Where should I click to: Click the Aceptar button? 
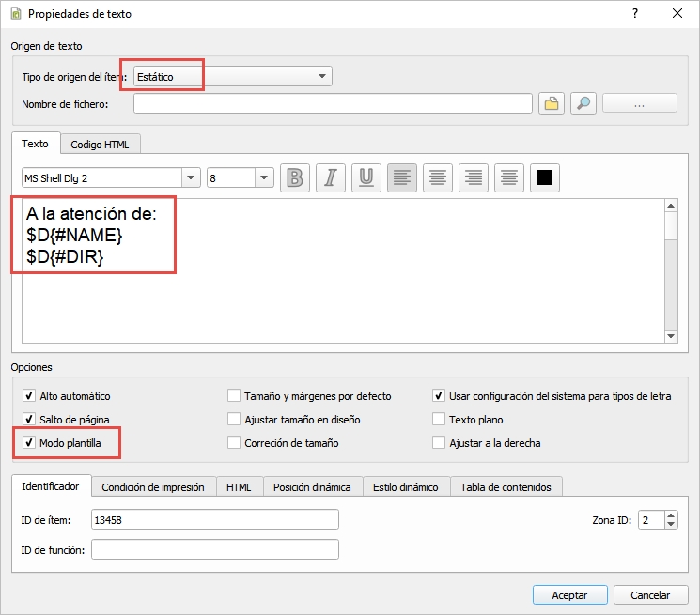569,595
